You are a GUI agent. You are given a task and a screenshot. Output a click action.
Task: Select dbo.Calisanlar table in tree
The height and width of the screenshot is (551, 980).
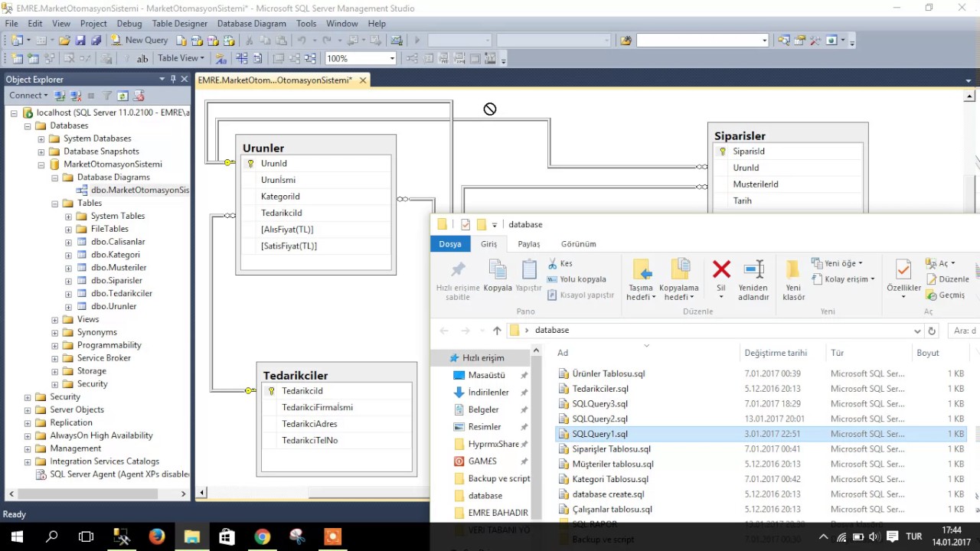click(118, 242)
